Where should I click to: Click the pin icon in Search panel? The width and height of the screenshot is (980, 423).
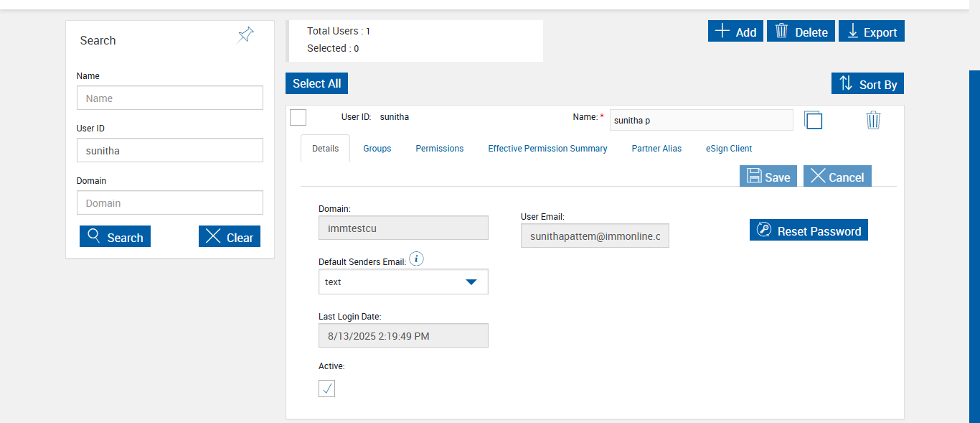tap(245, 35)
